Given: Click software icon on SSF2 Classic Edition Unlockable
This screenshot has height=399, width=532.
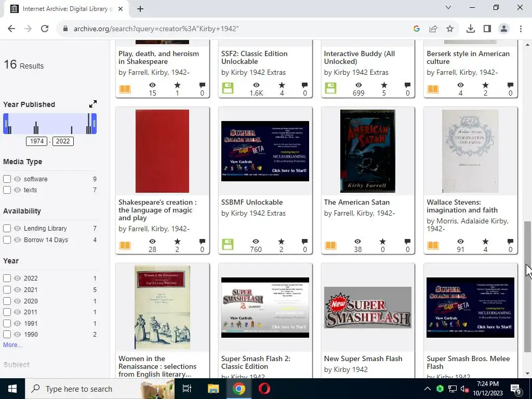Looking at the screenshot, I should click(x=228, y=88).
